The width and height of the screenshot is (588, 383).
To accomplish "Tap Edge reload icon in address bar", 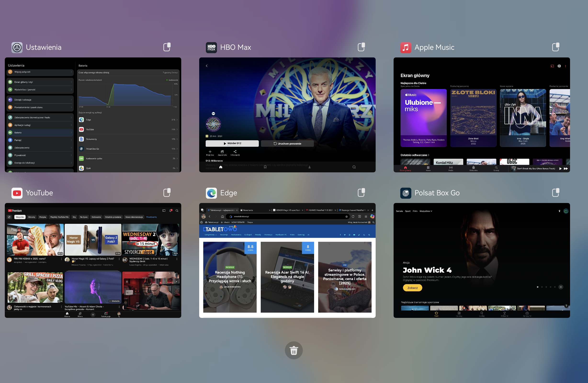I will click(x=353, y=216).
